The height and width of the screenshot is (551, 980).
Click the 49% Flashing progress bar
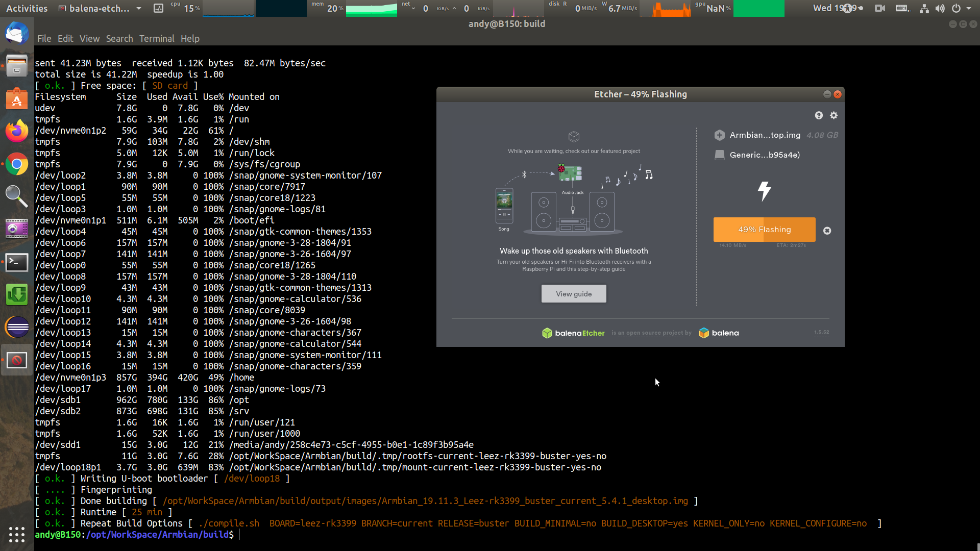pos(764,229)
